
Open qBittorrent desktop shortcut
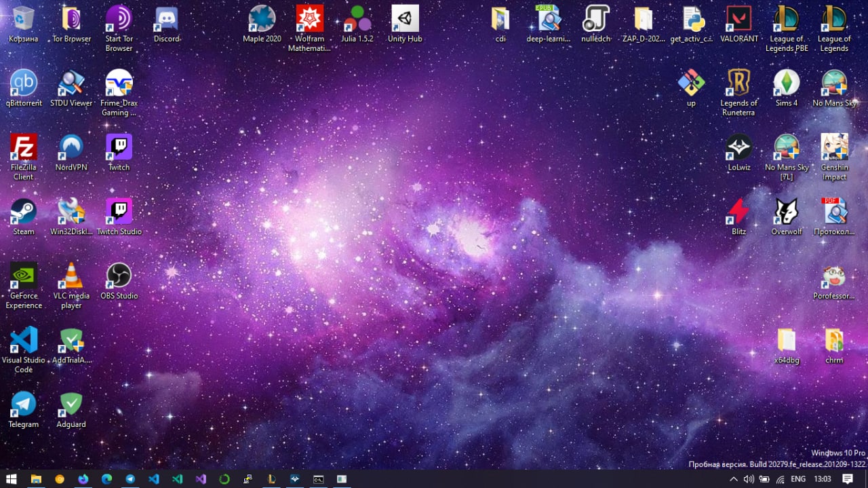pos(24,89)
